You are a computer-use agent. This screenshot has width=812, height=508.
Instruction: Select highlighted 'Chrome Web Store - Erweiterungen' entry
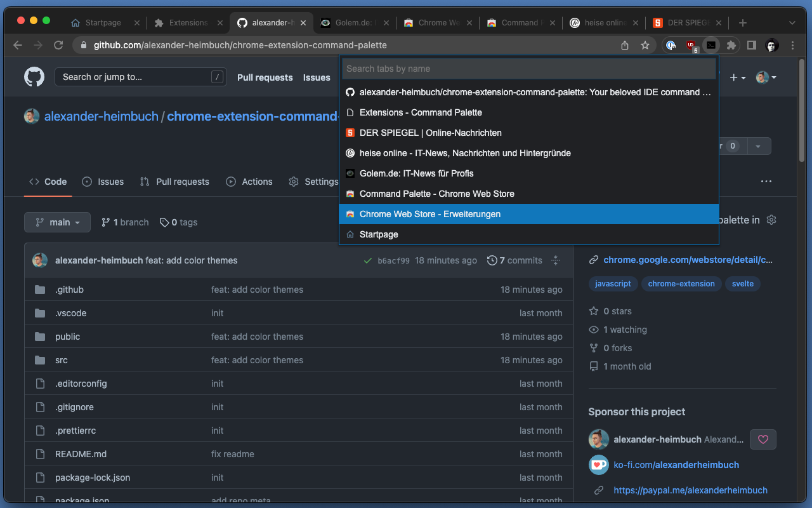point(529,214)
